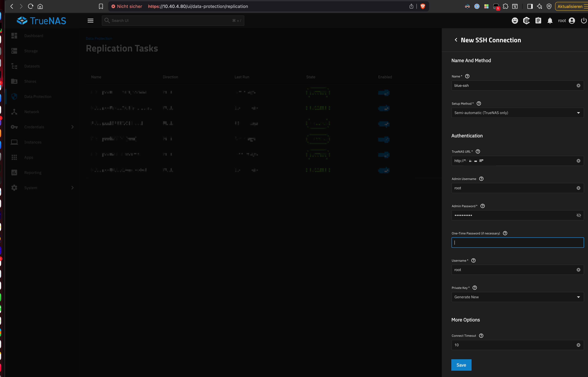Show help tooltip for Setup Method
The image size is (588, 377).
(479, 104)
